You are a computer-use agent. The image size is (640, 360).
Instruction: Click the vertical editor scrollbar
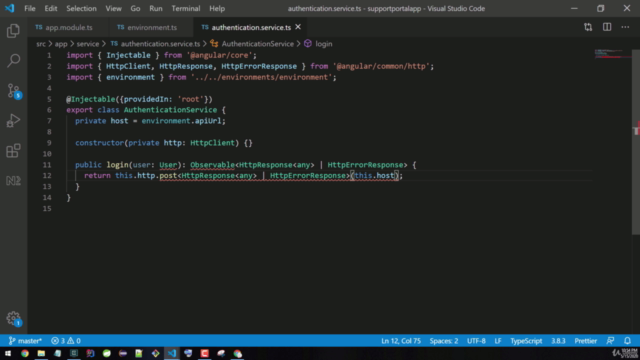(x=636, y=141)
